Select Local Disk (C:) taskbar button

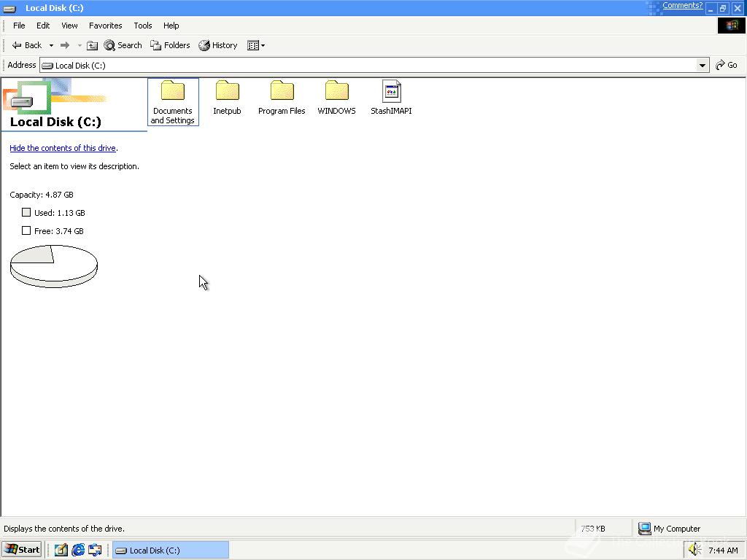pos(171,550)
